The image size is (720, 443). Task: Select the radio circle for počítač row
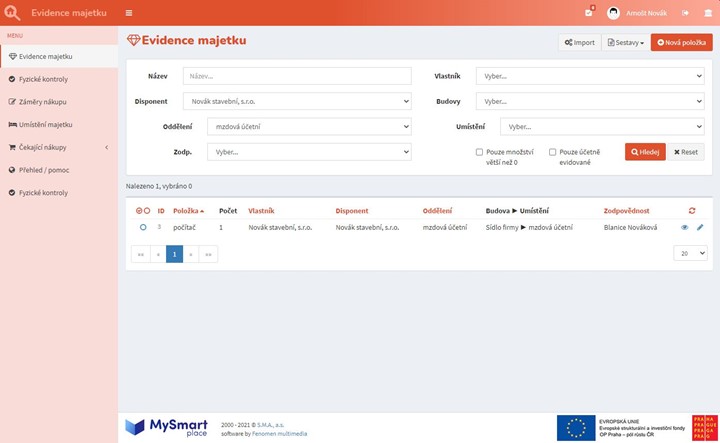pyautogui.click(x=143, y=228)
